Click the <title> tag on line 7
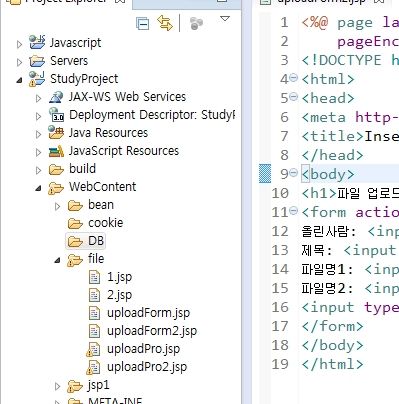This screenshot has width=399, height=404. point(333,136)
